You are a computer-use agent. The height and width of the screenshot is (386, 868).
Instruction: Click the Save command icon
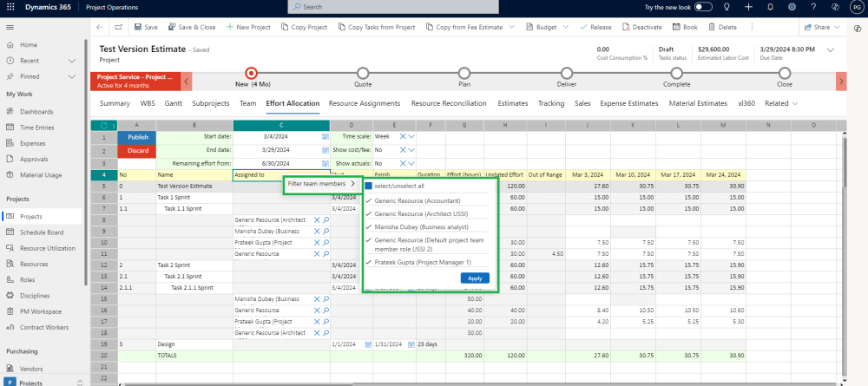[136, 27]
